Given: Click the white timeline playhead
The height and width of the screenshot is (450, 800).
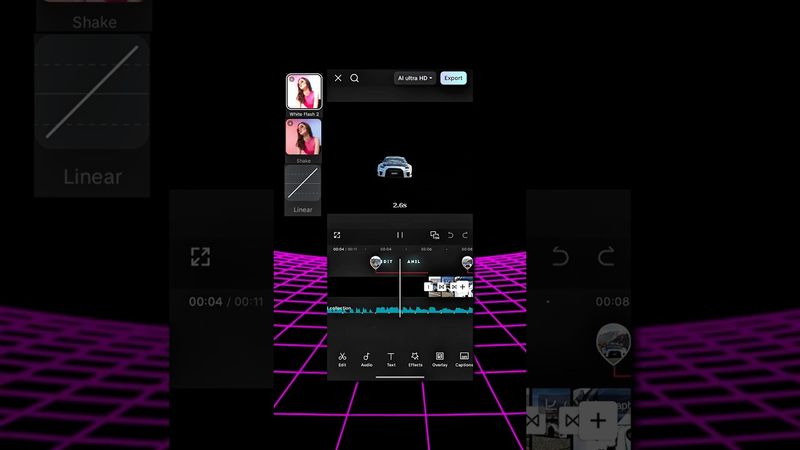Looking at the screenshot, I should 400,288.
